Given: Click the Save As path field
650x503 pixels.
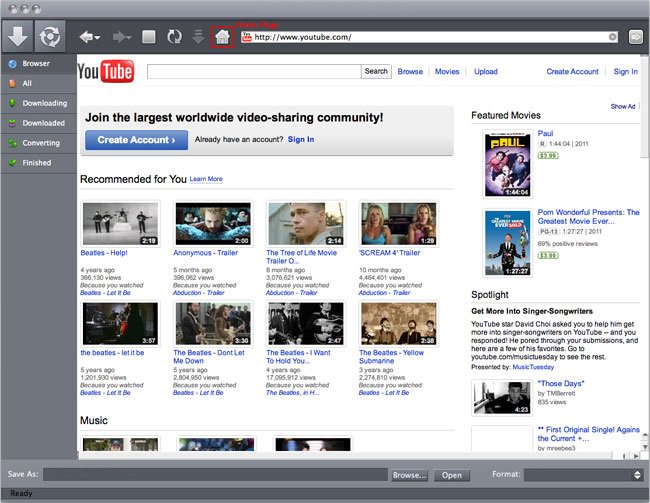Looking at the screenshot, I should point(215,474).
